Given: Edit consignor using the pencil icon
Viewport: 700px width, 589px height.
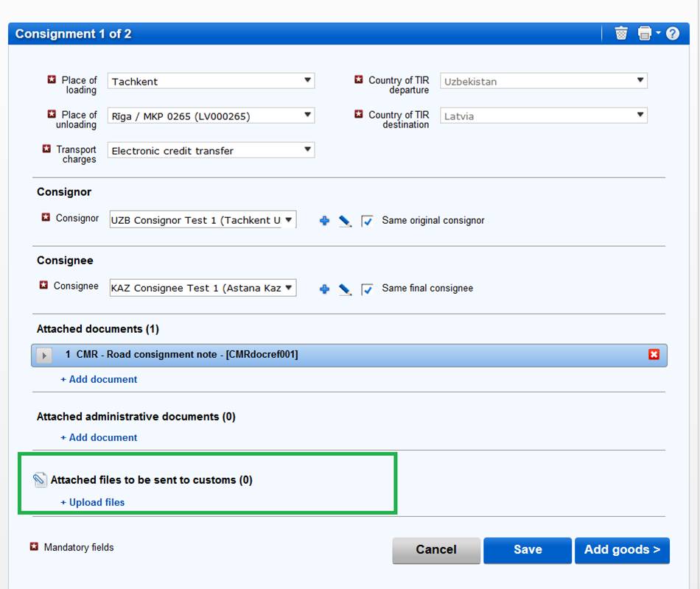Looking at the screenshot, I should [345, 220].
